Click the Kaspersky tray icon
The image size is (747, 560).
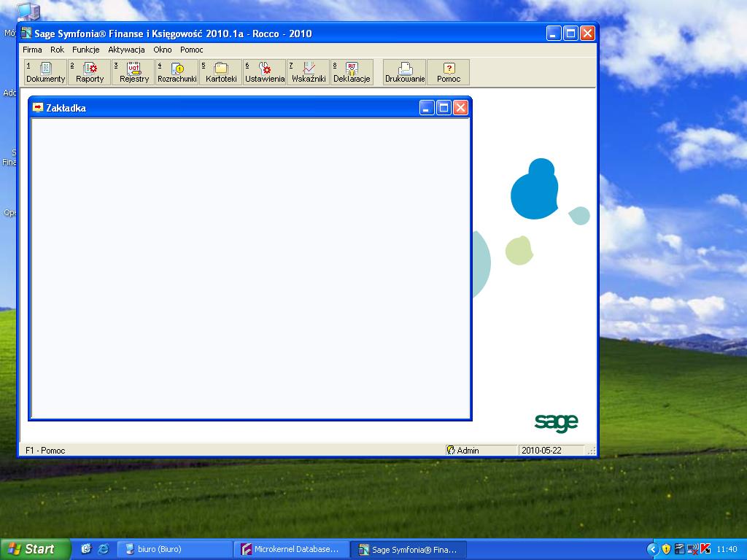click(705, 549)
